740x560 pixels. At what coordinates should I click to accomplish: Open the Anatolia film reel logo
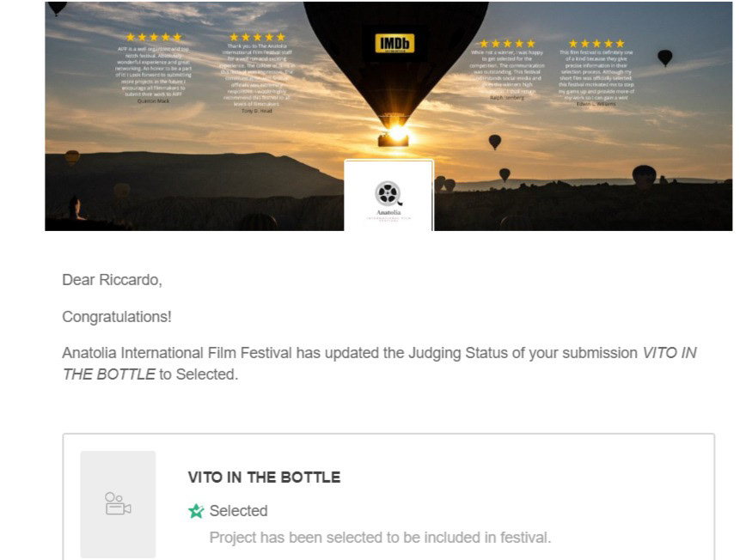(388, 193)
